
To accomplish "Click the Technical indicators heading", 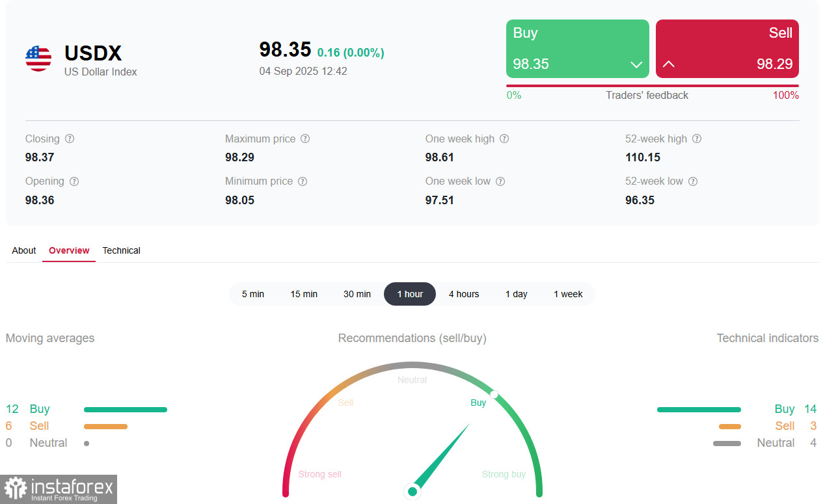I will pos(768,338).
